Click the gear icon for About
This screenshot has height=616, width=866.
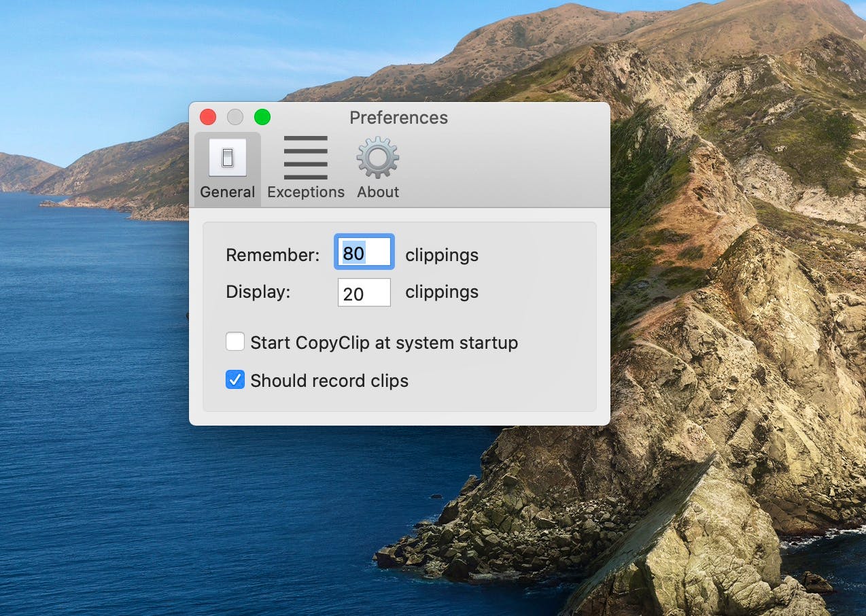378,158
